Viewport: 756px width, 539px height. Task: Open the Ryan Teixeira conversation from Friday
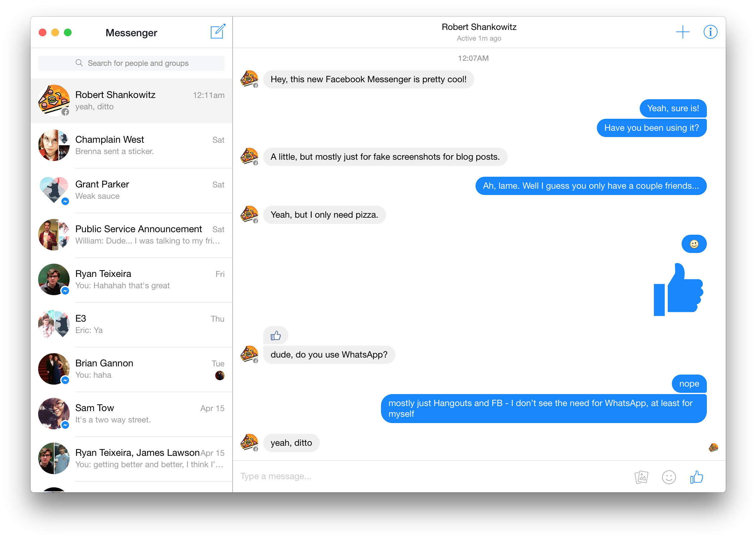coord(131,279)
